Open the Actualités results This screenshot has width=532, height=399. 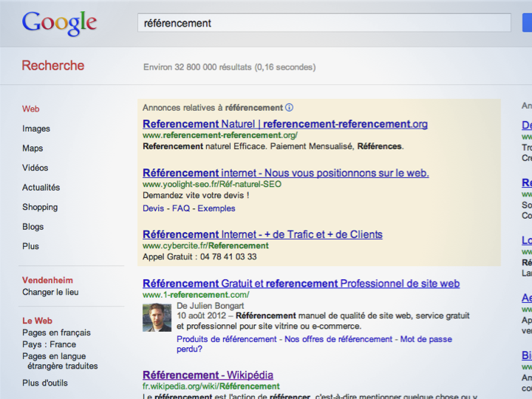click(x=41, y=187)
